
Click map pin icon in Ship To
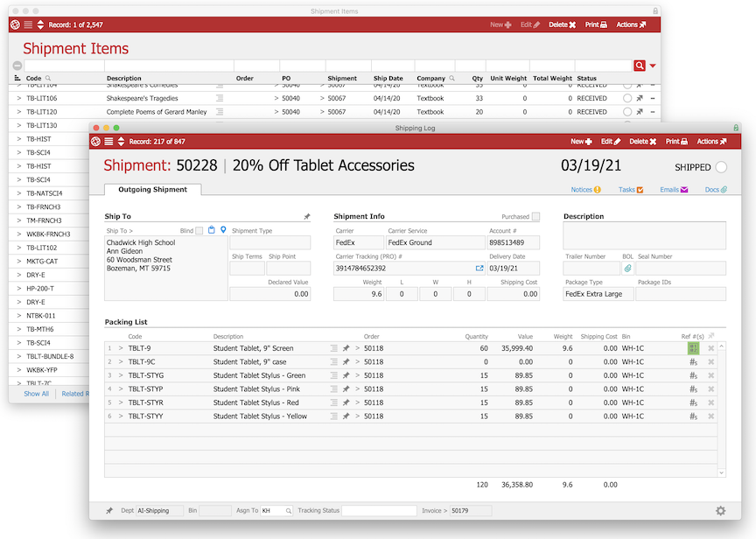(223, 230)
